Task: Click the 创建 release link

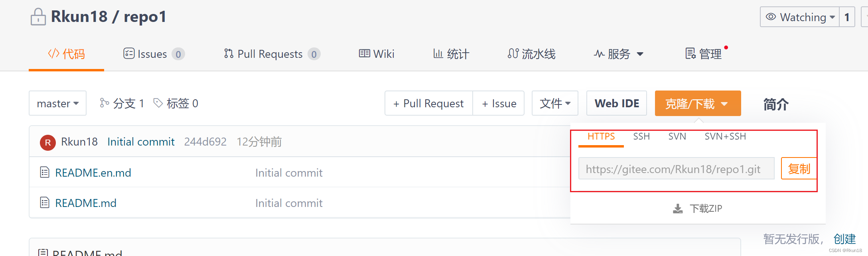Action: (x=844, y=239)
